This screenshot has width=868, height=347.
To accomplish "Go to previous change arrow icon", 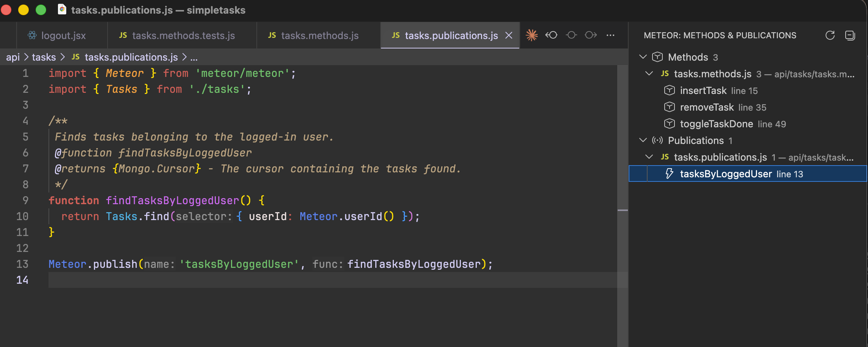I will tap(551, 35).
